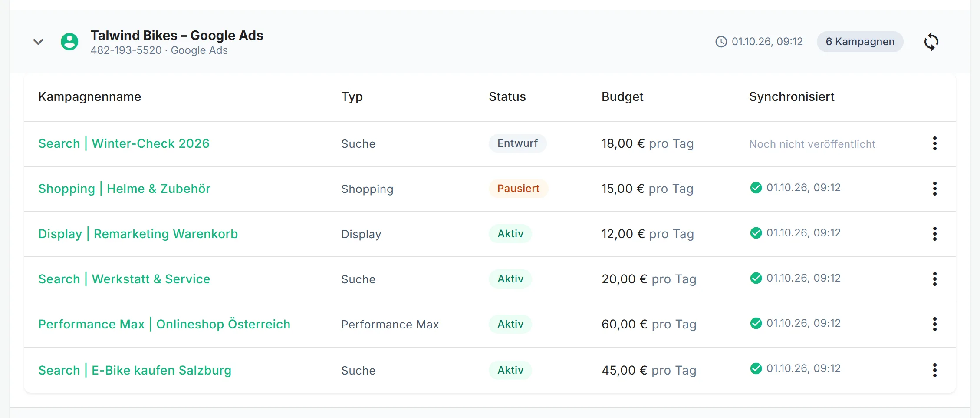Open more options for Helme & Zubehör row

point(934,189)
